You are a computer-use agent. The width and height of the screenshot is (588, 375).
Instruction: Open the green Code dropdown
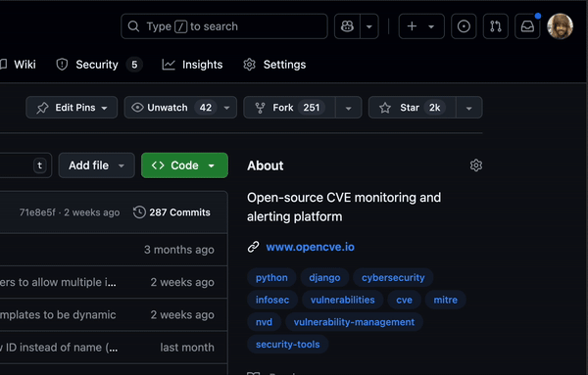pyautogui.click(x=184, y=165)
